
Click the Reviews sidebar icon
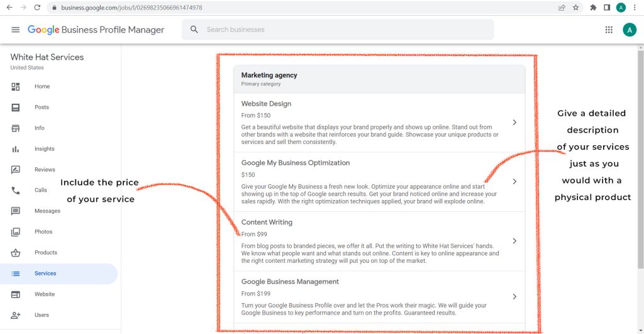click(16, 170)
